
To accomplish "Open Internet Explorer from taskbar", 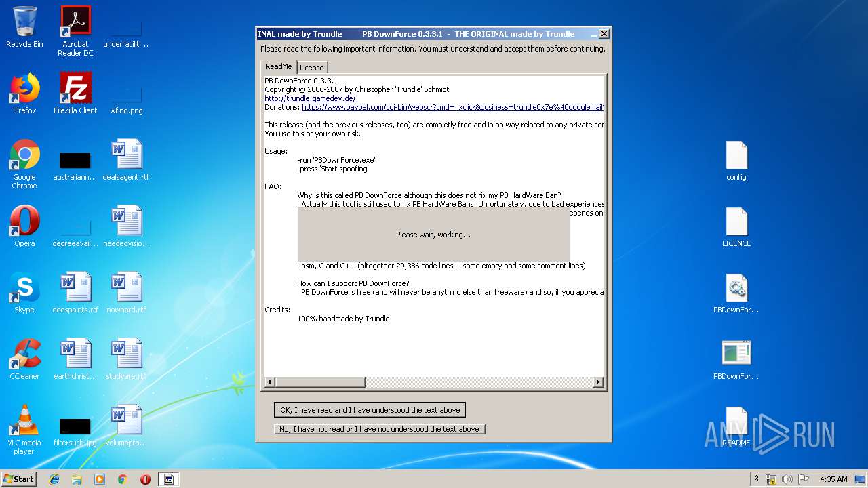I will (x=54, y=479).
